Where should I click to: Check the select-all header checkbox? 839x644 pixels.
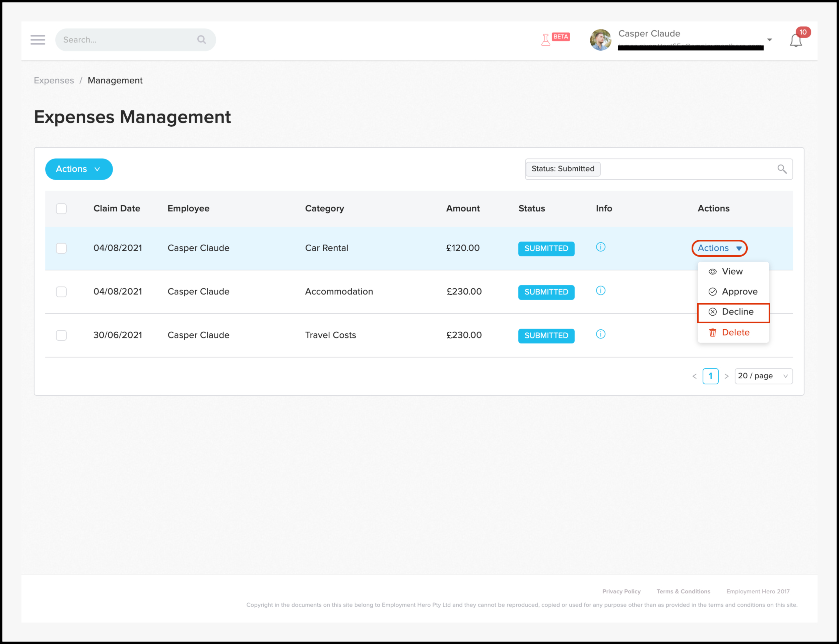pyautogui.click(x=61, y=208)
